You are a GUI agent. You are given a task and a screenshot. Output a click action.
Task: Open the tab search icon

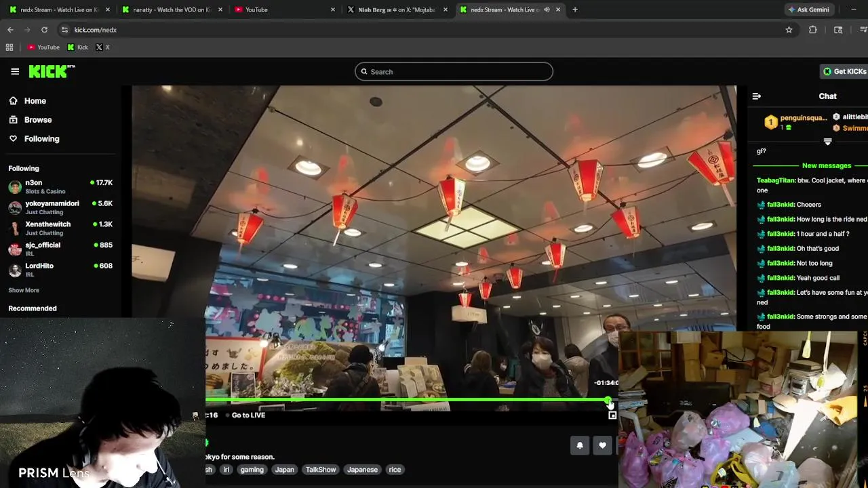pos(838,30)
